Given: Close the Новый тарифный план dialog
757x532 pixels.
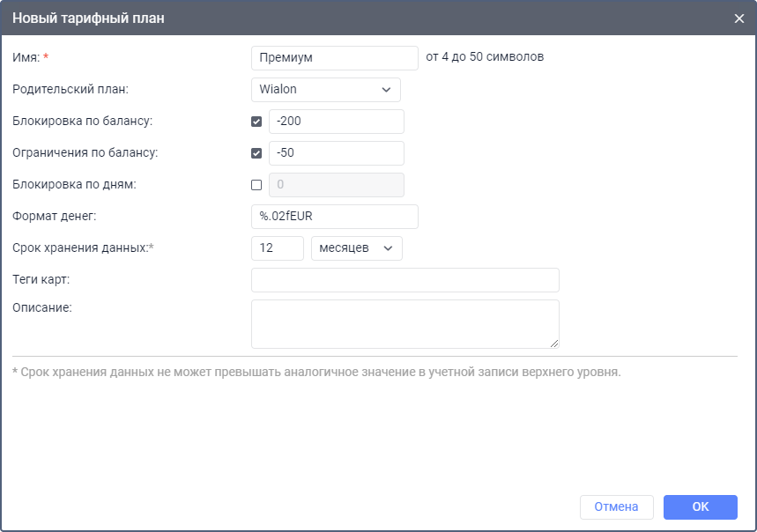Looking at the screenshot, I should [739, 18].
